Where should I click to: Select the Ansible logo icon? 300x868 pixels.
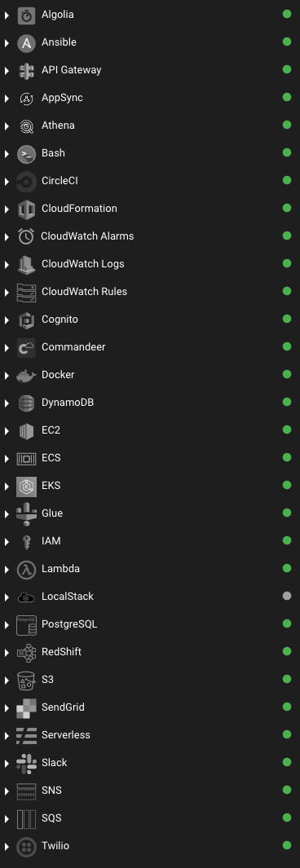tap(26, 43)
